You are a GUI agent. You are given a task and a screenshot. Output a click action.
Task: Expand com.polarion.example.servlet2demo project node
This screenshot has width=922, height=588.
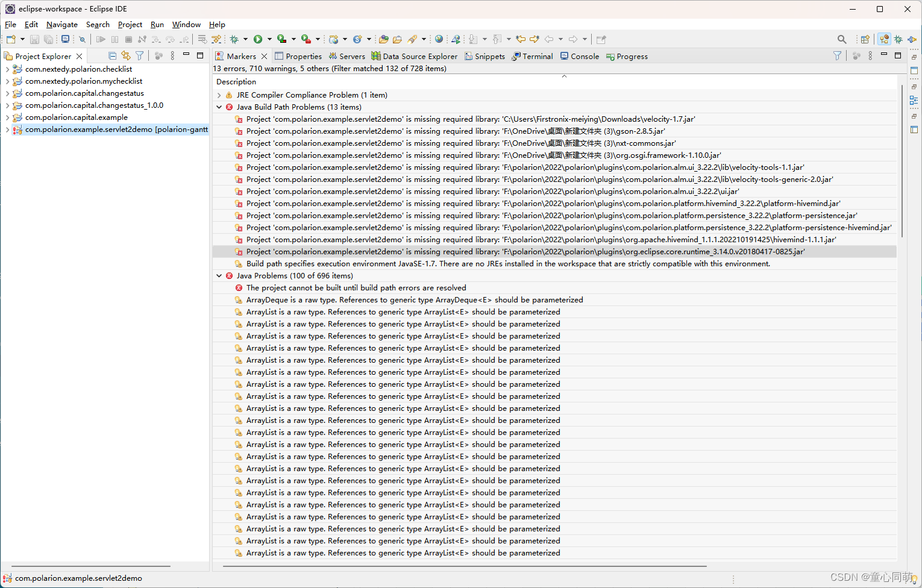pos(7,130)
